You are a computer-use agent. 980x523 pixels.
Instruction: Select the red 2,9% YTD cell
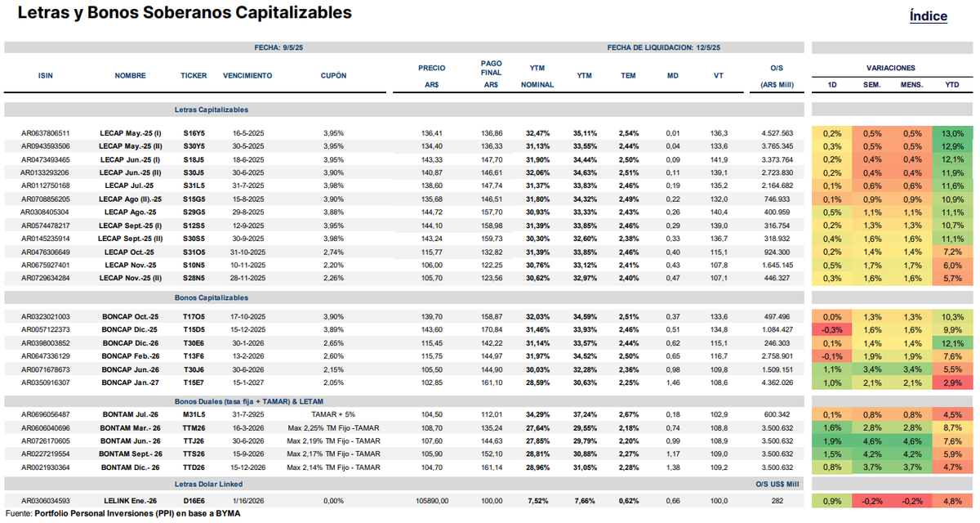point(951,382)
